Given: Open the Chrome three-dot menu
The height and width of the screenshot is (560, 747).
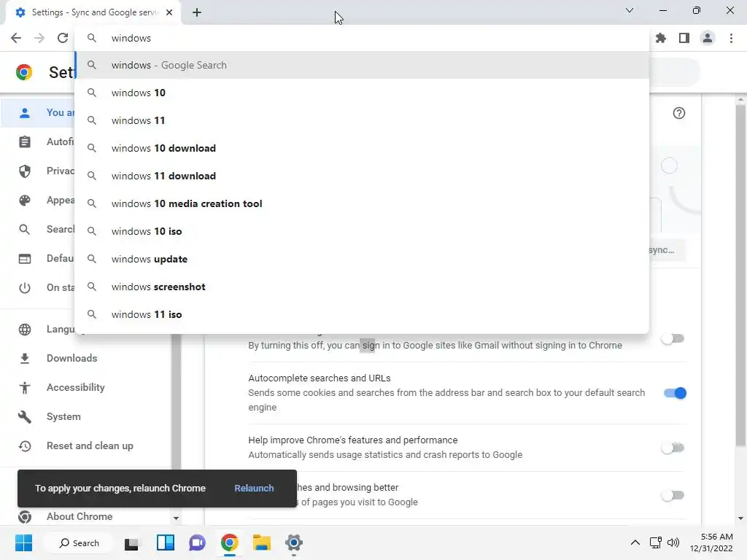Looking at the screenshot, I should (x=731, y=38).
